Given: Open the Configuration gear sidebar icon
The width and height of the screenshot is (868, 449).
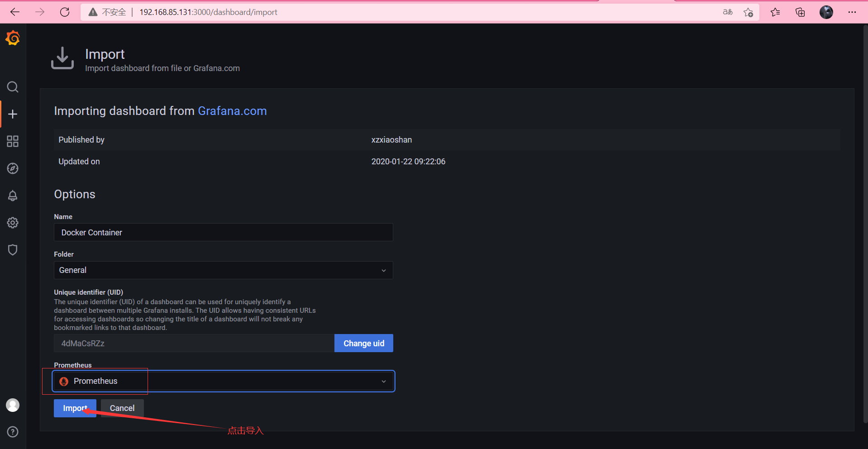Looking at the screenshot, I should tap(13, 223).
